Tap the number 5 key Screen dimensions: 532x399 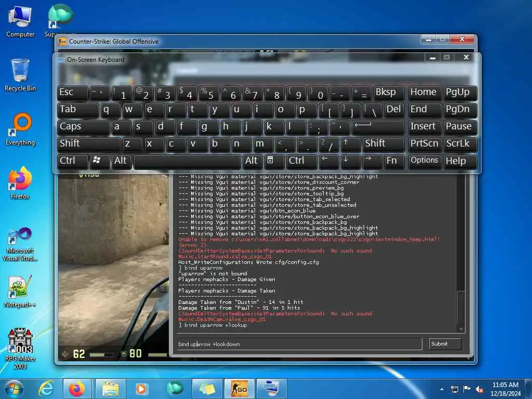tap(209, 92)
